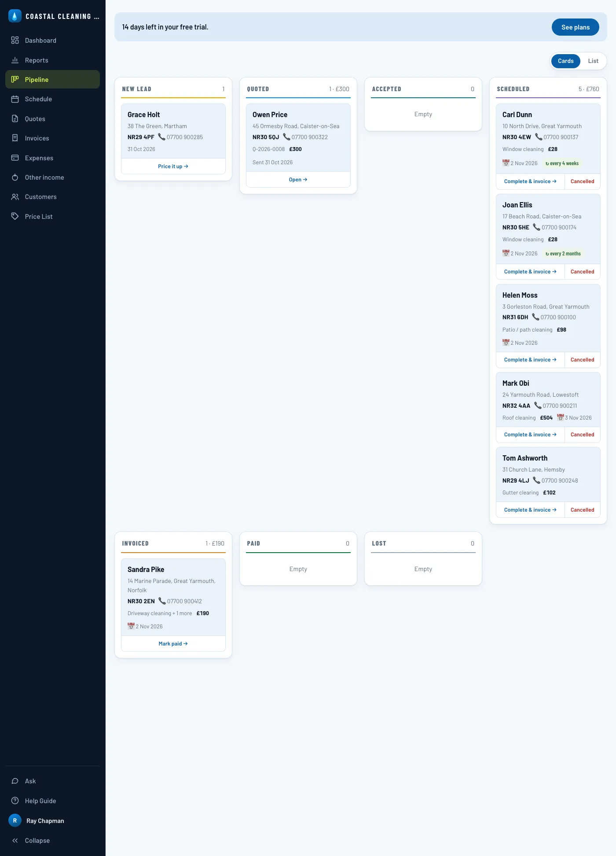Click Price it up on Grace Holt

(173, 166)
